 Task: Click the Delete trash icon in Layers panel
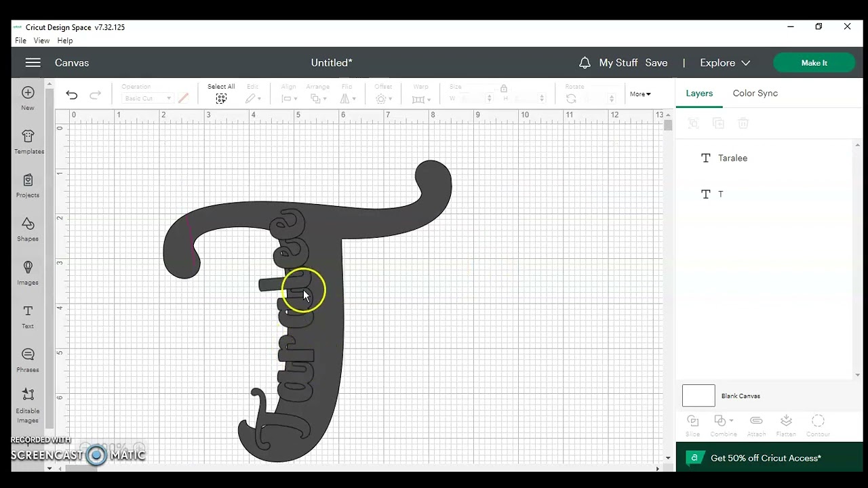click(743, 123)
